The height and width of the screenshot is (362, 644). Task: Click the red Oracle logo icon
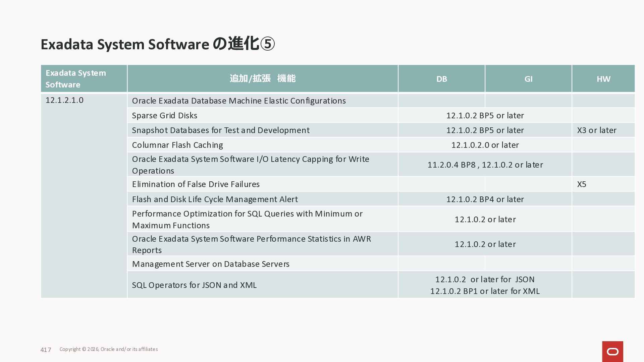click(x=612, y=351)
